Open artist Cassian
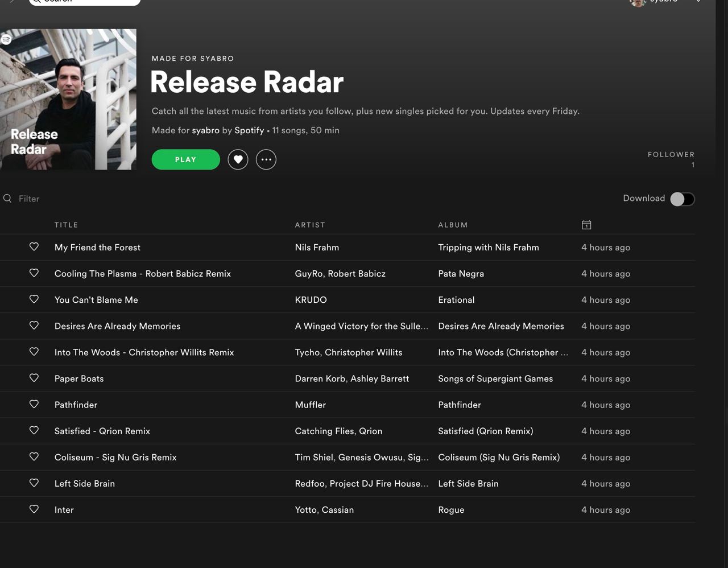The width and height of the screenshot is (728, 568). [x=337, y=509]
